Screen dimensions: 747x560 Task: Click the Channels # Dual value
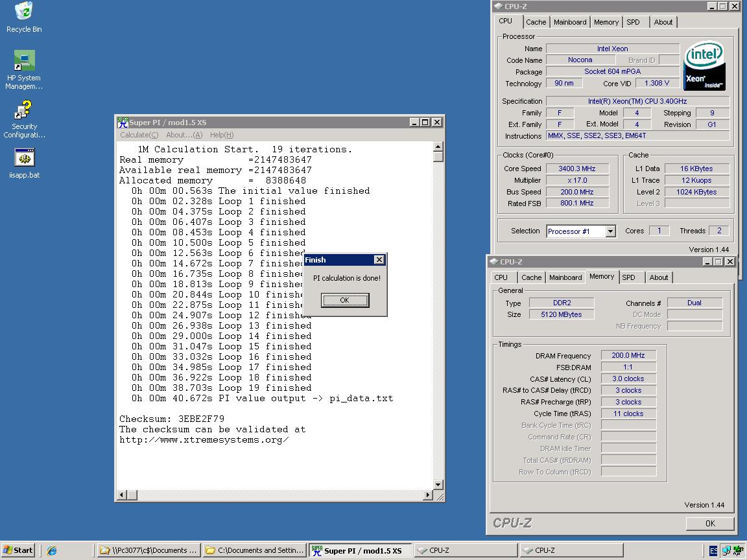click(x=694, y=303)
